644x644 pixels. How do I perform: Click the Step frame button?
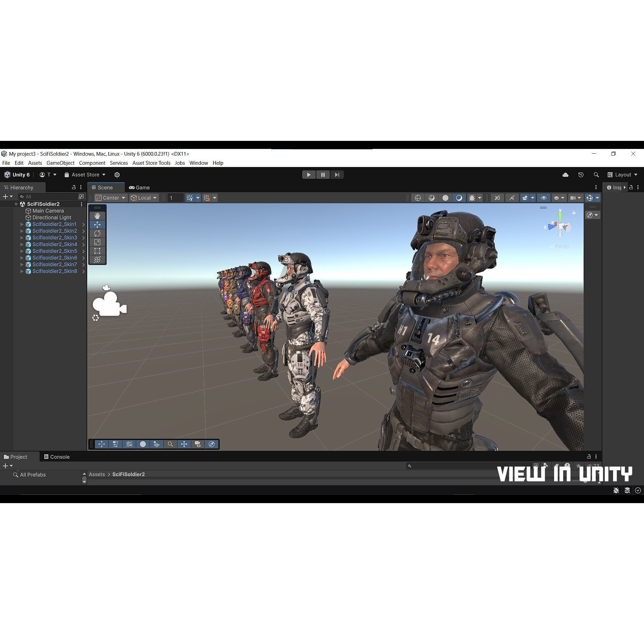click(x=337, y=175)
